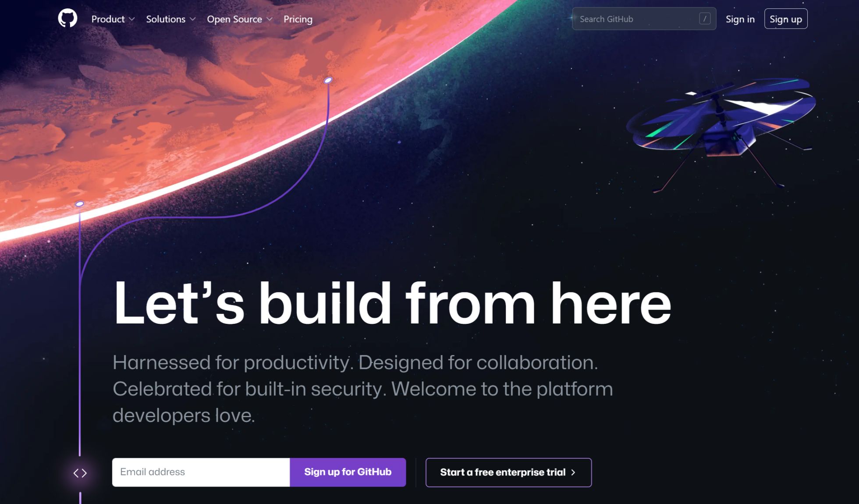Click the slash shortcut key icon
The width and height of the screenshot is (859, 504).
point(705,19)
